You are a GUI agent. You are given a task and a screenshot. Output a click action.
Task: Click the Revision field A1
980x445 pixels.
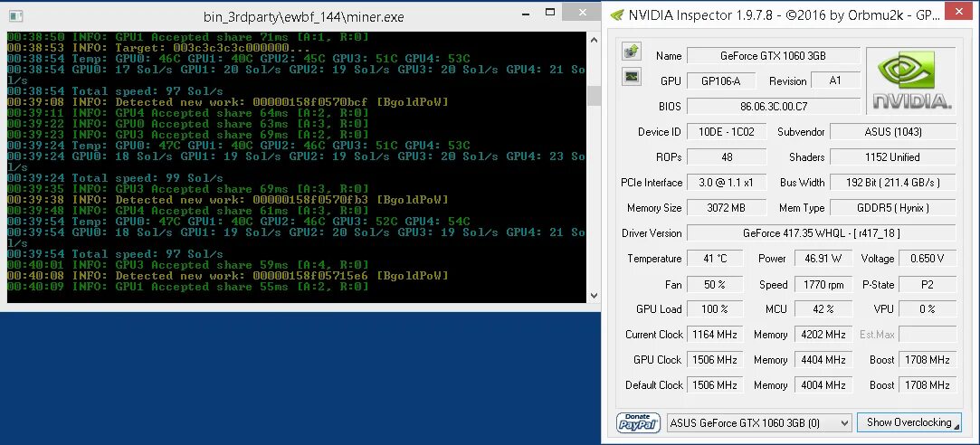[x=835, y=81]
